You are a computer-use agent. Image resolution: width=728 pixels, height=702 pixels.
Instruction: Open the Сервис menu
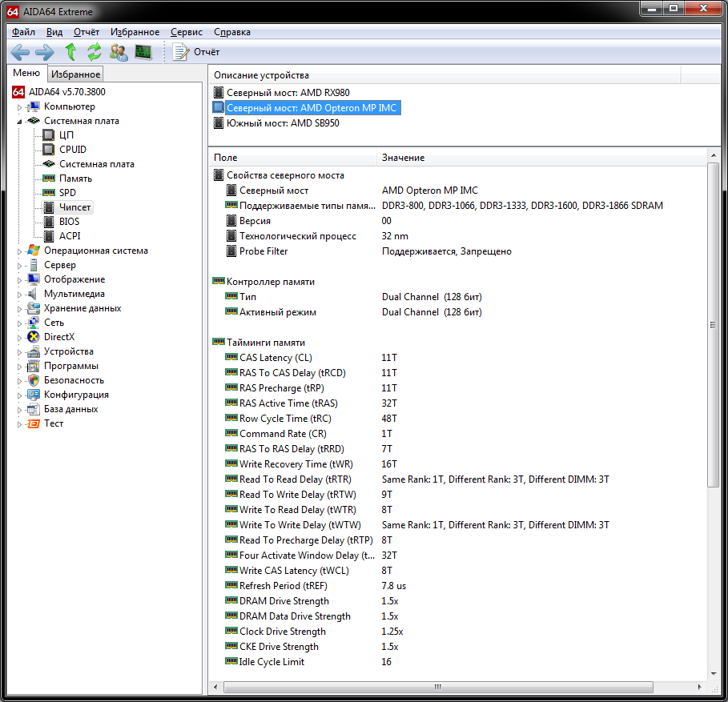point(186,32)
